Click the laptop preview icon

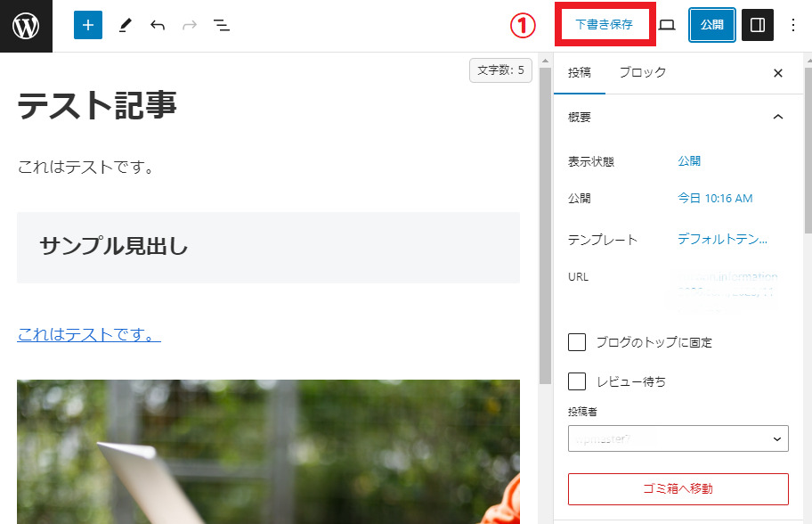pyautogui.click(x=667, y=26)
